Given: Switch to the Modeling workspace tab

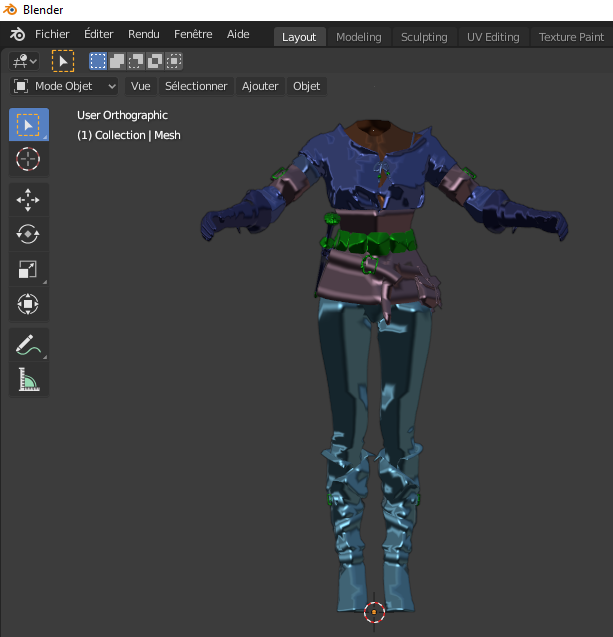Looking at the screenshot, I should (x=359, y=37).
